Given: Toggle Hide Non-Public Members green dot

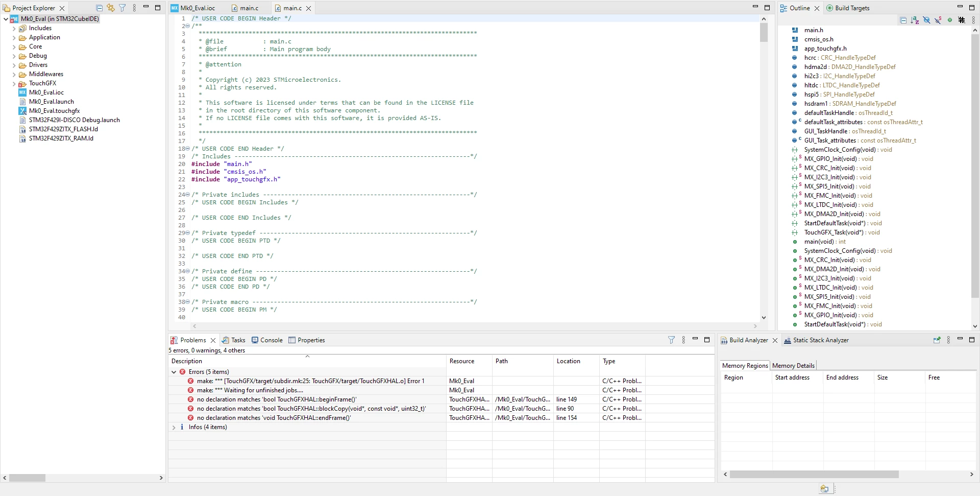Looking at the screenshot, I should [950, 20].
